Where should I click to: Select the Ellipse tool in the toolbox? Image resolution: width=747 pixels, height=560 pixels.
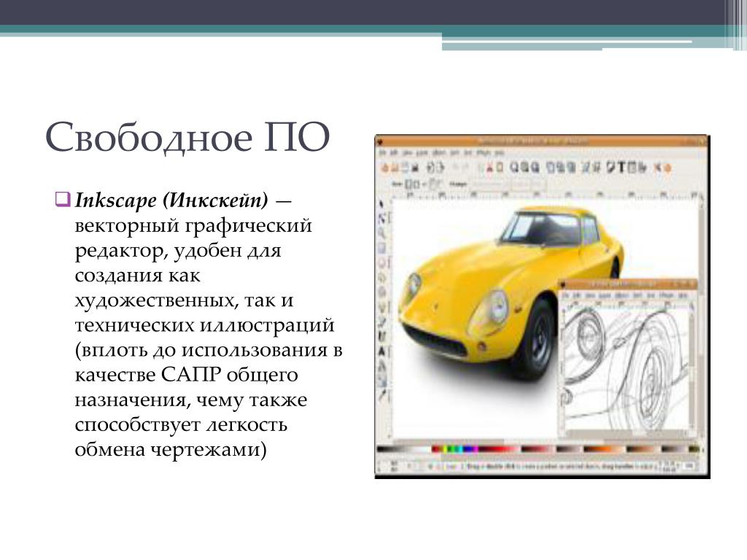click(382, 262)
